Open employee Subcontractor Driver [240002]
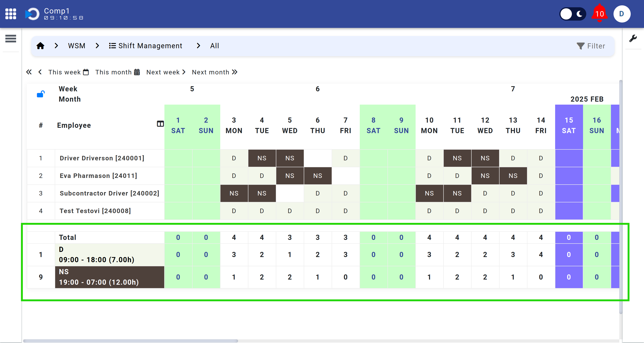 click(109, 193)
